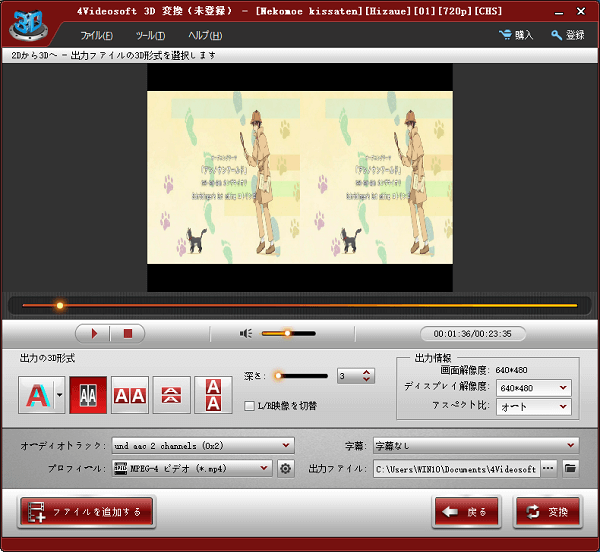
Task: Play the video preview
Action: click(93, 334)
